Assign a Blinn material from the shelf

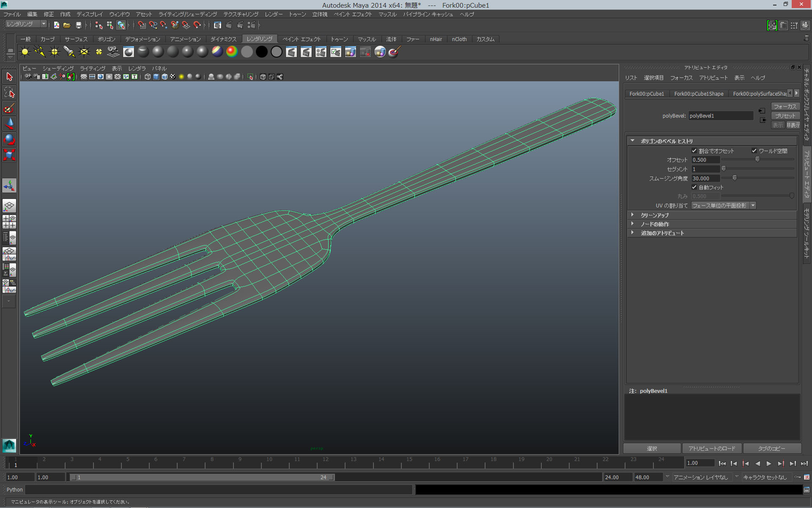[157, 52]
